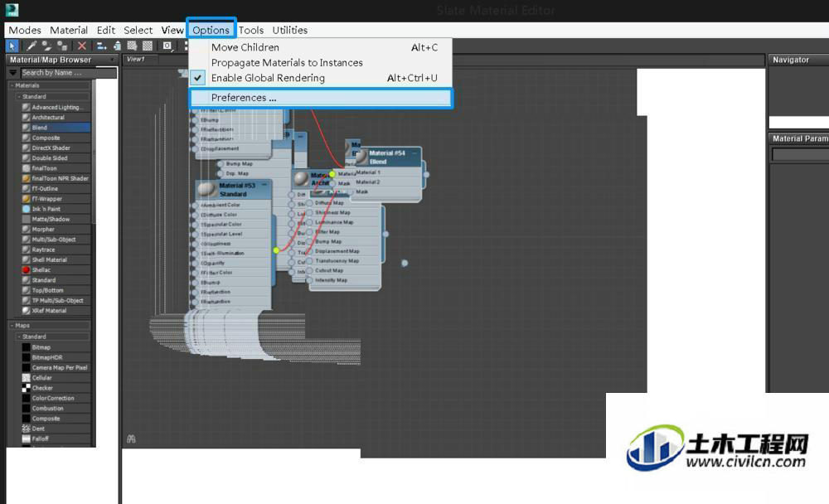Collapse the Standard group under Maps

point(18,337)
